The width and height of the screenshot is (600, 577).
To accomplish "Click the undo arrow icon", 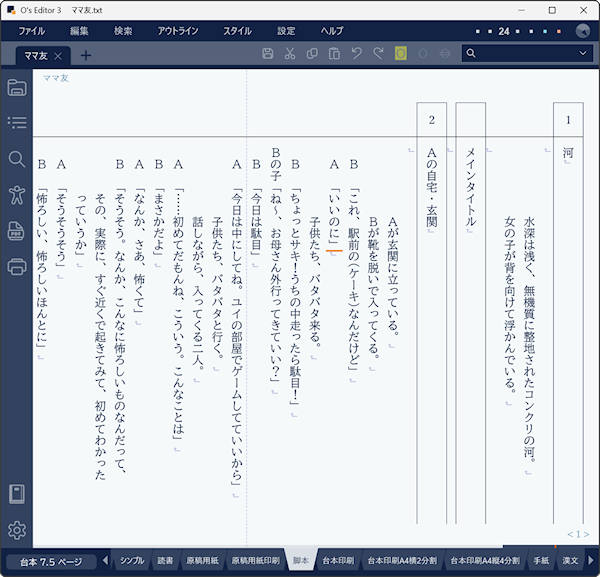I will point(356,54).
